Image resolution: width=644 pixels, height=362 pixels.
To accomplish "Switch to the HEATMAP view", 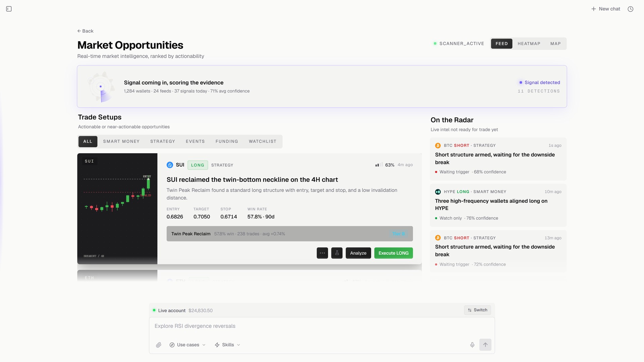I will [x=529, y=44].
